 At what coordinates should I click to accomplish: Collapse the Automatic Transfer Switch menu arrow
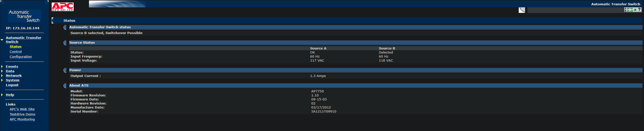pos(2,40)
